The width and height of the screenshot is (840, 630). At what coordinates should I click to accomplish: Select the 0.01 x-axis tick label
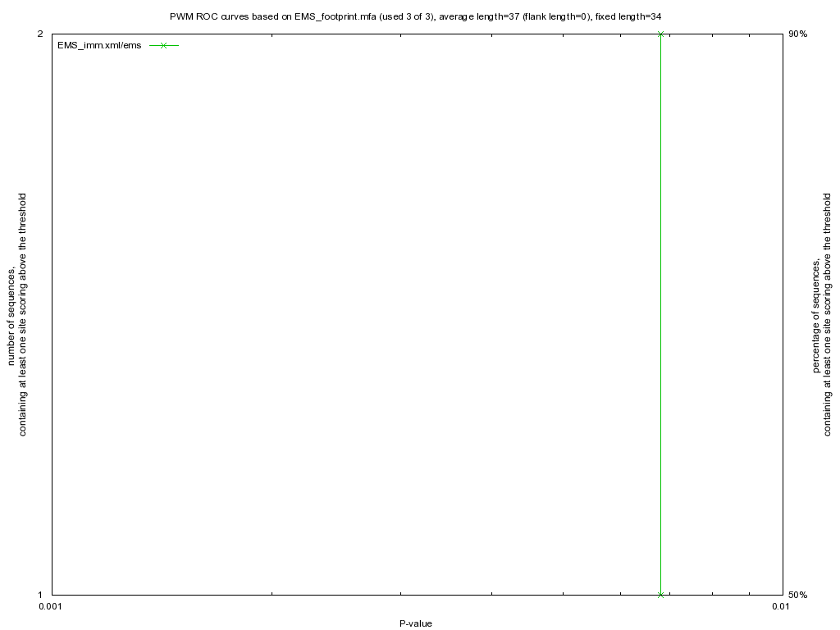point(780,607)
